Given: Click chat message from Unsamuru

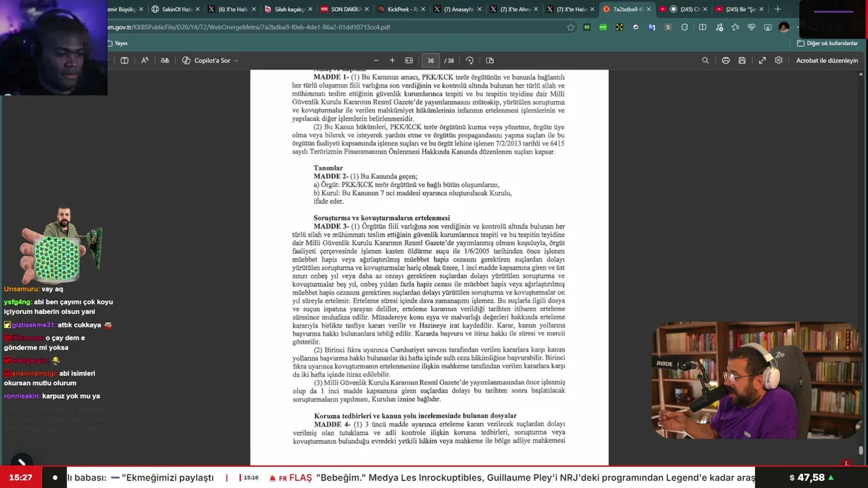Looking at the screenshot, I should click(33, 289).
